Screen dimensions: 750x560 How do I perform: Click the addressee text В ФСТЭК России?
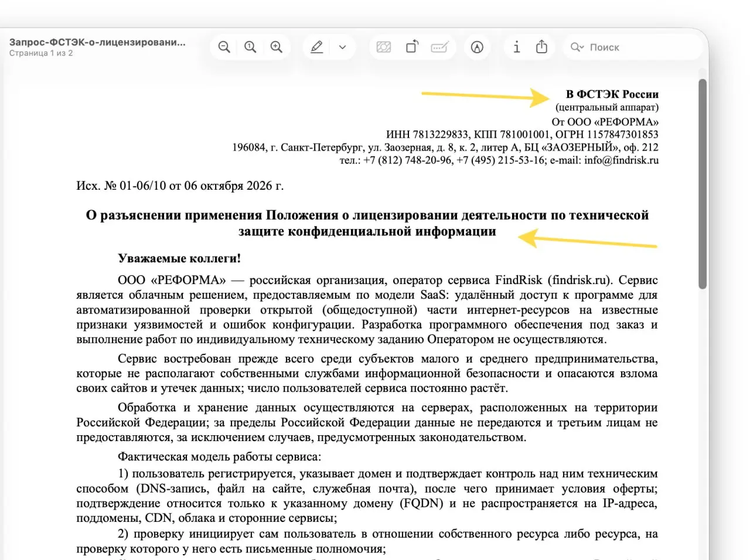(612, 94)
